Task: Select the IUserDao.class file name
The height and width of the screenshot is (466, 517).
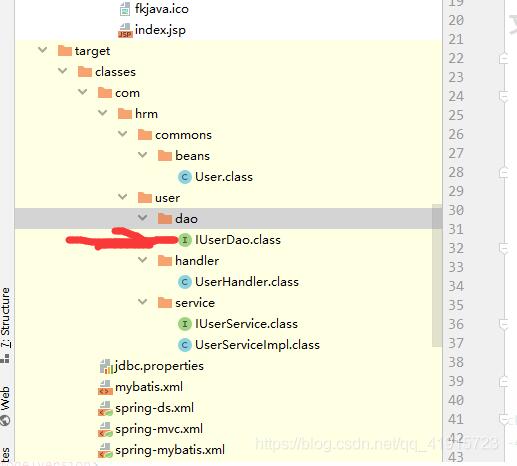Action: pos(238,240)
